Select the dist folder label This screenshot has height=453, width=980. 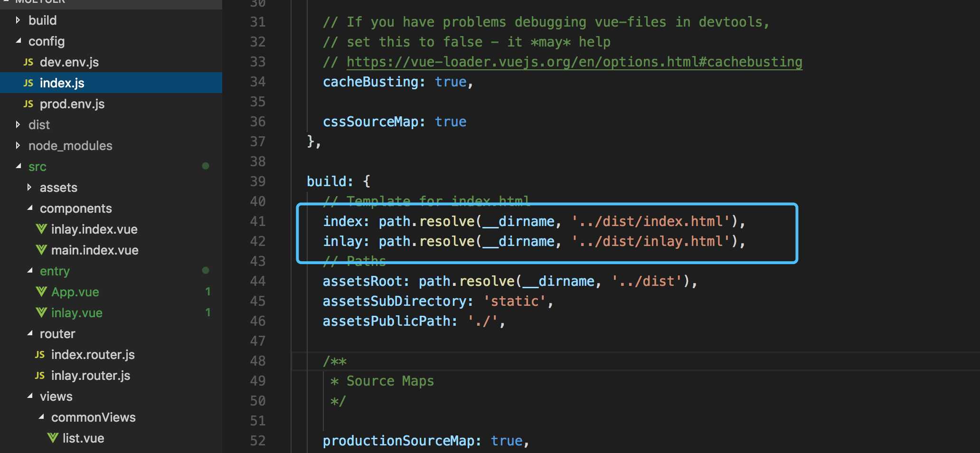pos(39,125)
